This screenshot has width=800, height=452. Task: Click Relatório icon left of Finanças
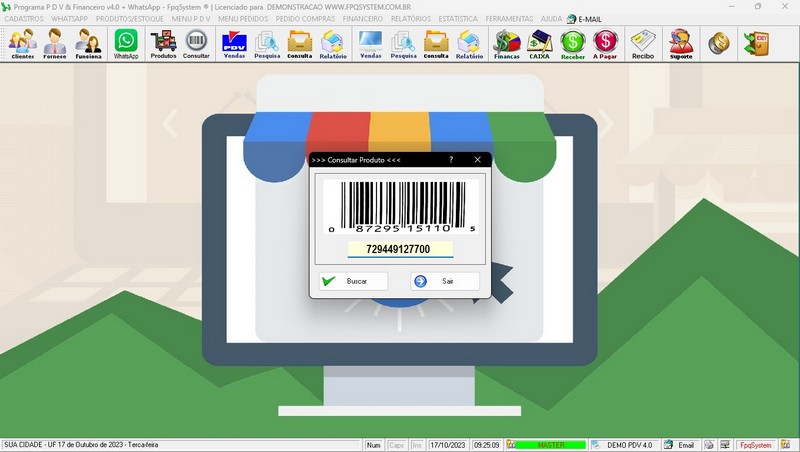pos(469,44)
